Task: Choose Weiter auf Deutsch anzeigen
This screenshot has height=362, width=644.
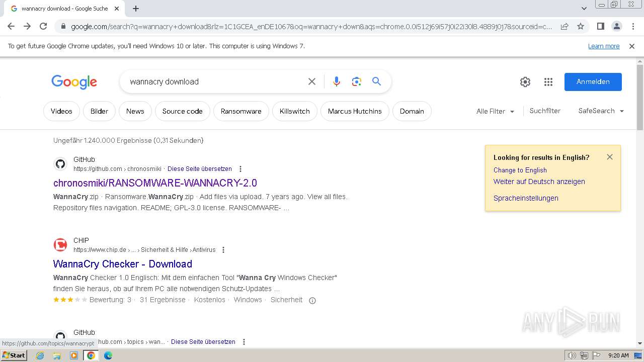Action: tap(539, 182)
